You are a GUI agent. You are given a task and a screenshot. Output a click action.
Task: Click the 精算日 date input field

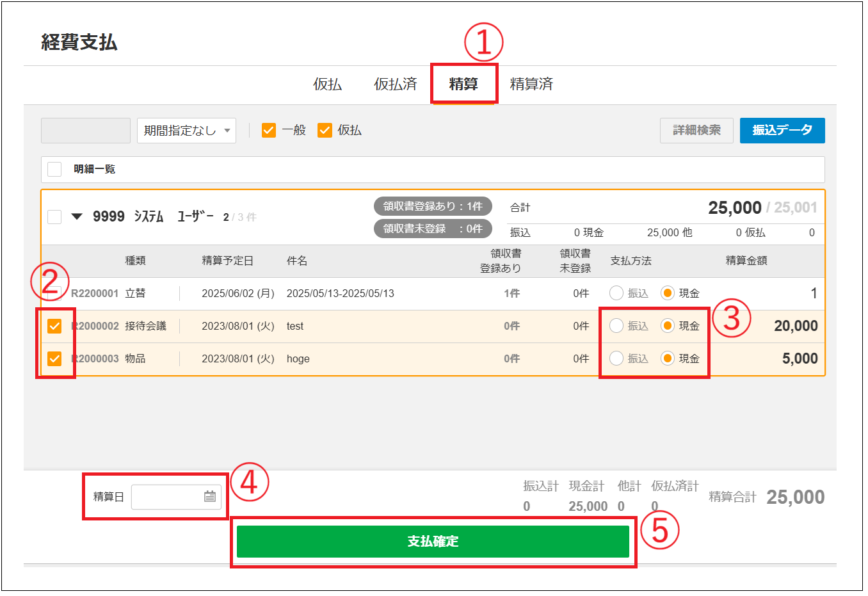pyautogui.click(x=166, y=497)
